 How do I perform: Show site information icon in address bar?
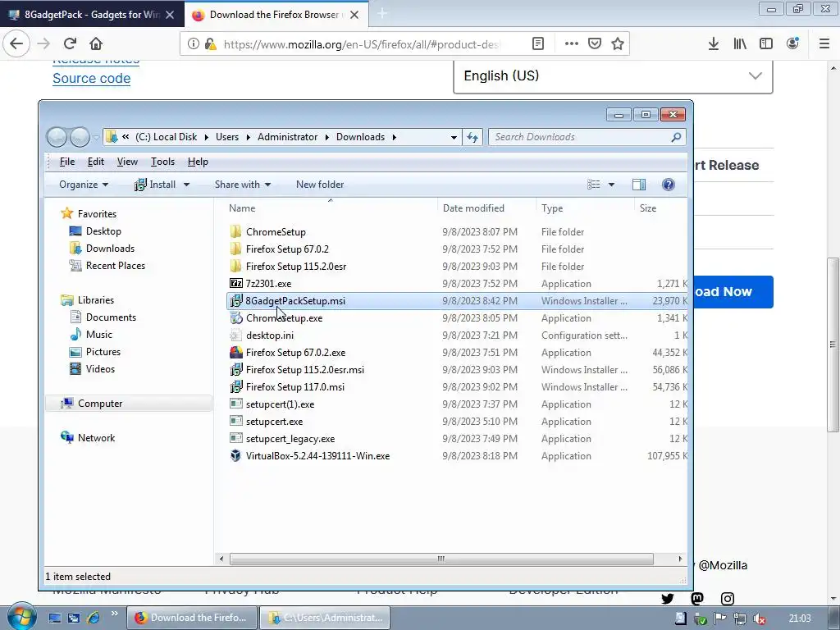194,44
